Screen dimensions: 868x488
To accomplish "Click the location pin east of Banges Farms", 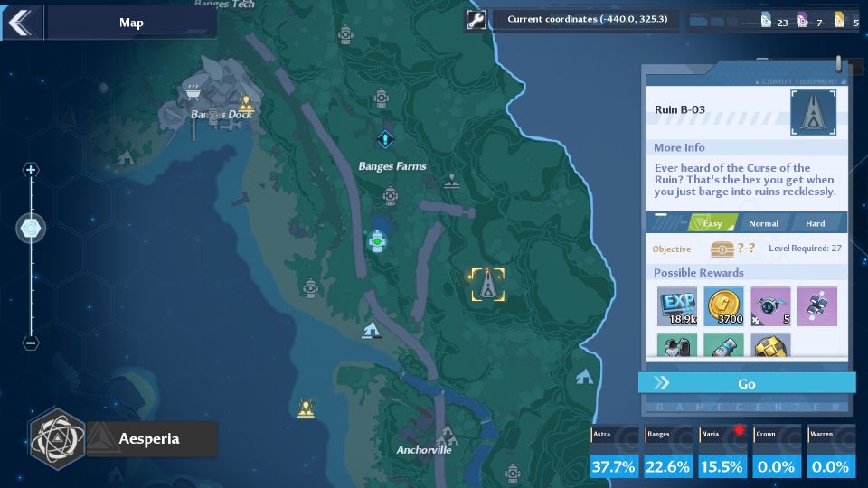I will (x=452, y=181).
